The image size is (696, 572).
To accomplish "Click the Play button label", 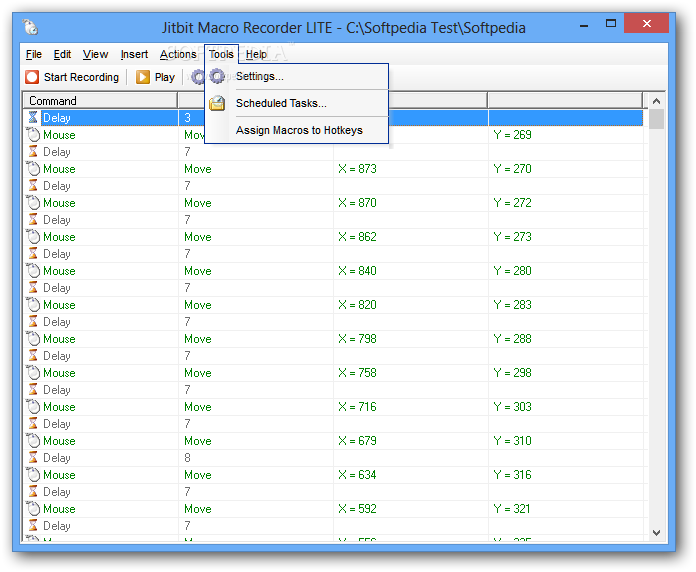I will coord(165,77).
